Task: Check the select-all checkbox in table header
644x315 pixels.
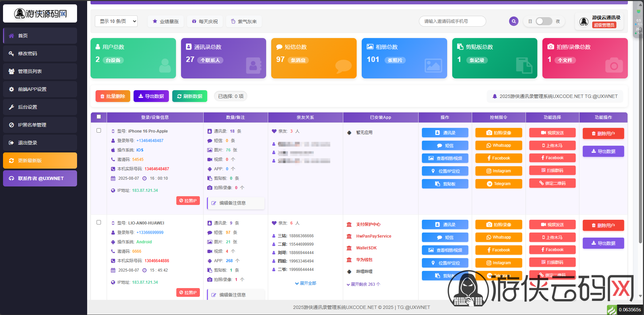Action: (x=99, y=117)
